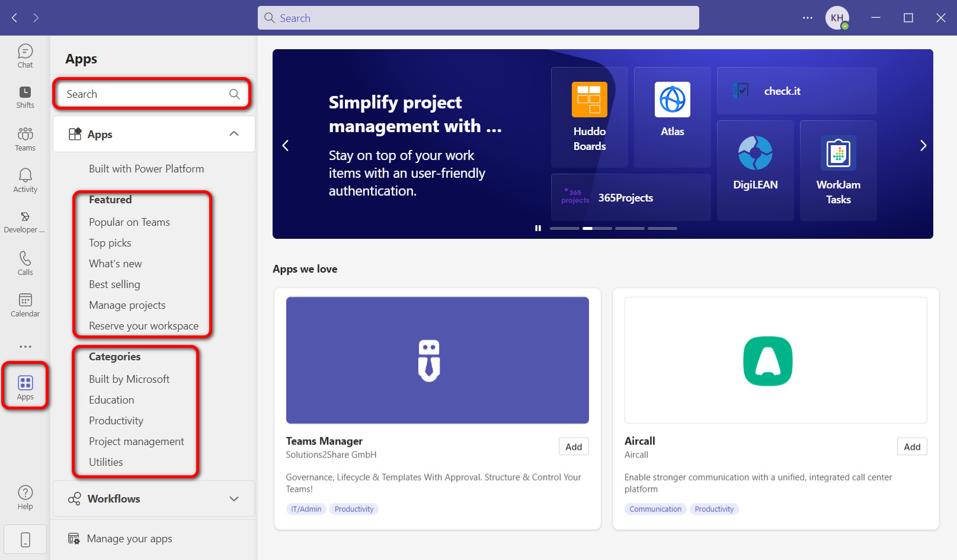Image resolution: width=957 pixels, height=560 pixels.
Task: Open the DigiLEAN app tile
Action: pos(756,171)
